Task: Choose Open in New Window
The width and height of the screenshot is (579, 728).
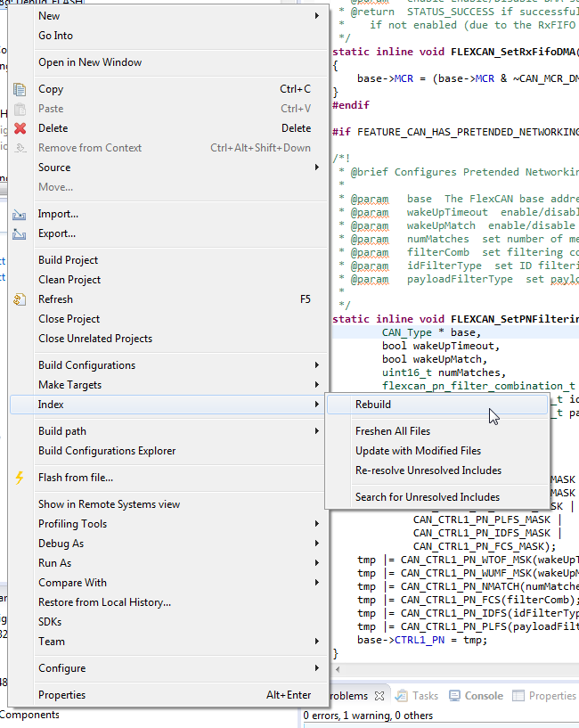Action: tap(168, 62)
